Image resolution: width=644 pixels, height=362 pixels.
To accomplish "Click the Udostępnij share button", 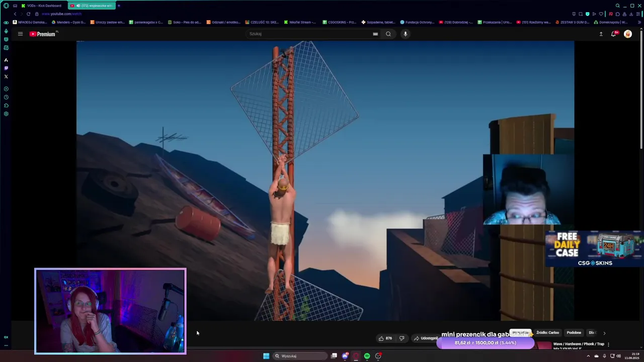I will click(x=426, y=338).
